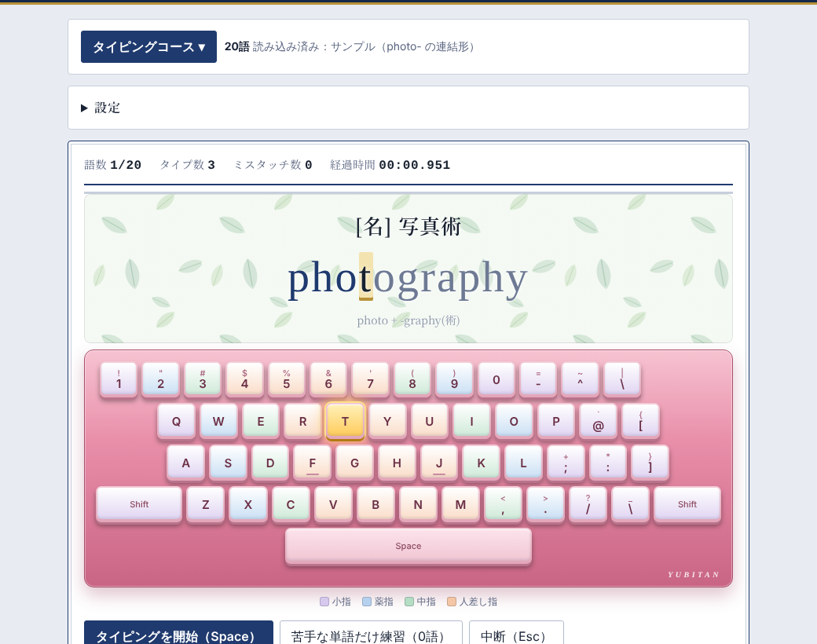Click the C key on virtual keyboard
The height and width of the screenshot is (644, 817).
[x=291, y=504]
